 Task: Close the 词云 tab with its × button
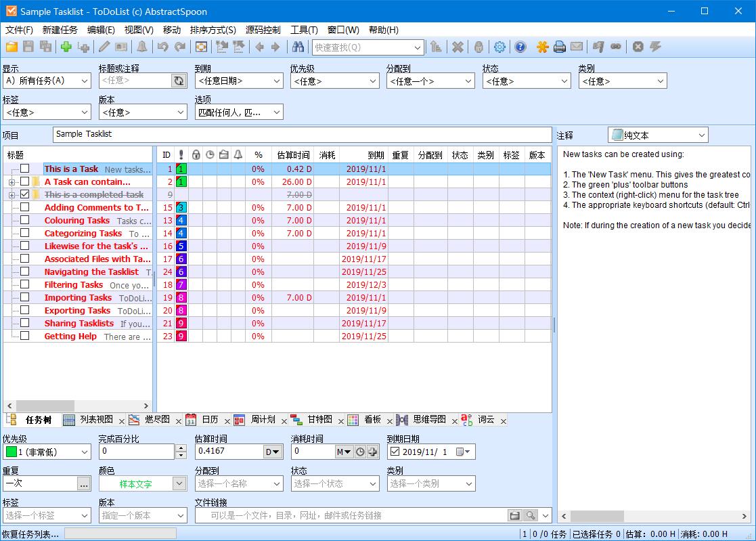point(503,420)
